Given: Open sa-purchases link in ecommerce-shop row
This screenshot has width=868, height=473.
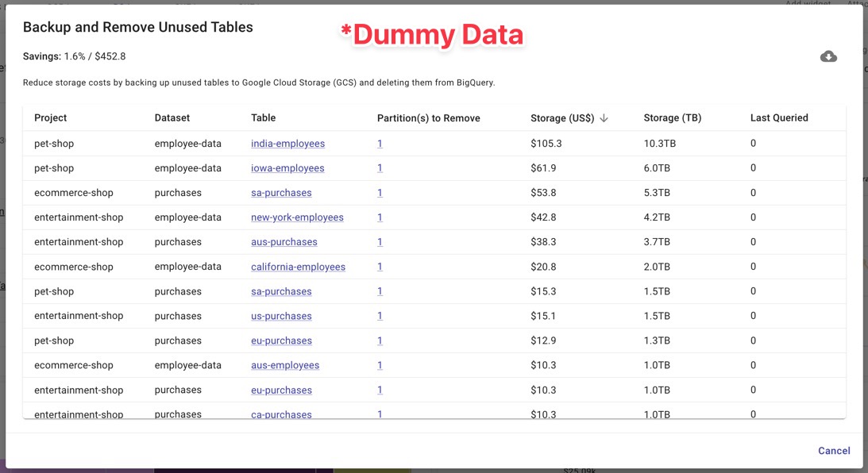Looking at the screenshot, I should click(x=281, y=193).
